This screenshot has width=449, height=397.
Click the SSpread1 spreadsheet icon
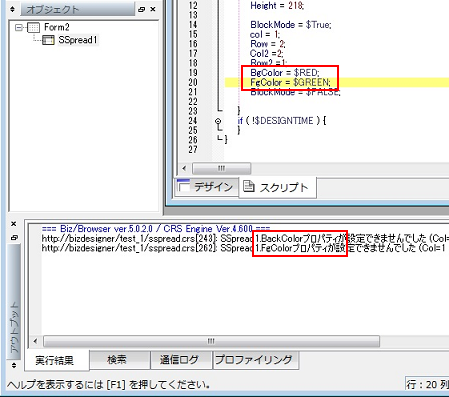[x=48, y=40]
